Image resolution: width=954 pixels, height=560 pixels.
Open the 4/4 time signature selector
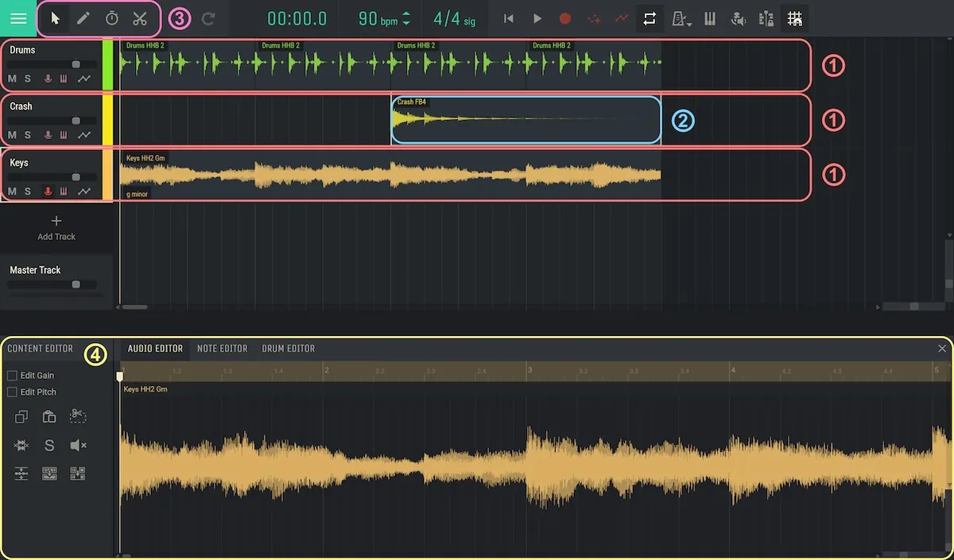coord(455,19)
